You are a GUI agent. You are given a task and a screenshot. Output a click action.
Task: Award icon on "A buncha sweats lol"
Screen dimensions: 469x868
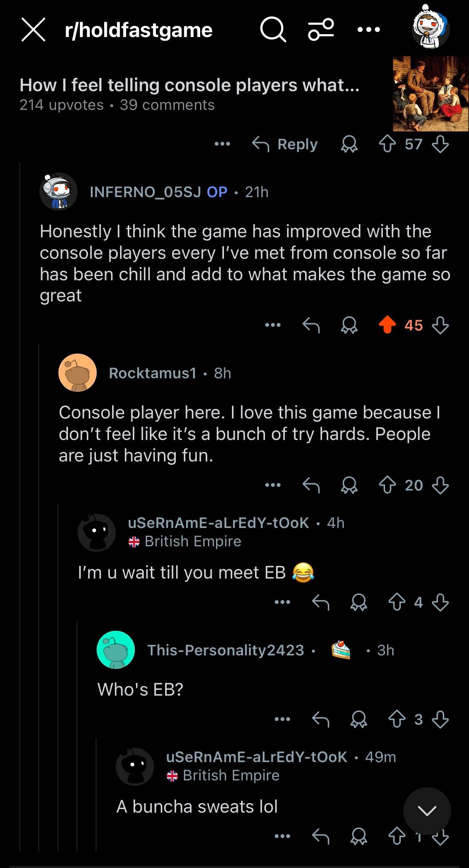359,837
